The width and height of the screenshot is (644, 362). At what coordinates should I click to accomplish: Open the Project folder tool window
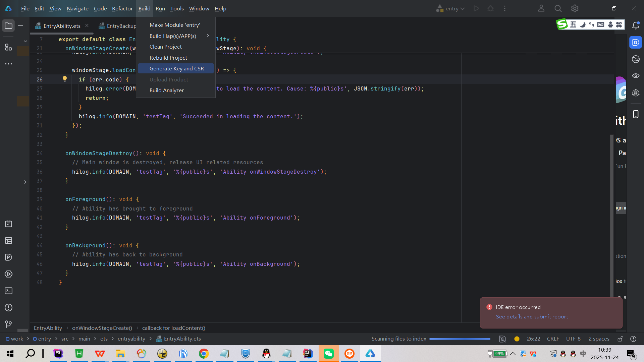pyautogui.click(x=8, y=26)
